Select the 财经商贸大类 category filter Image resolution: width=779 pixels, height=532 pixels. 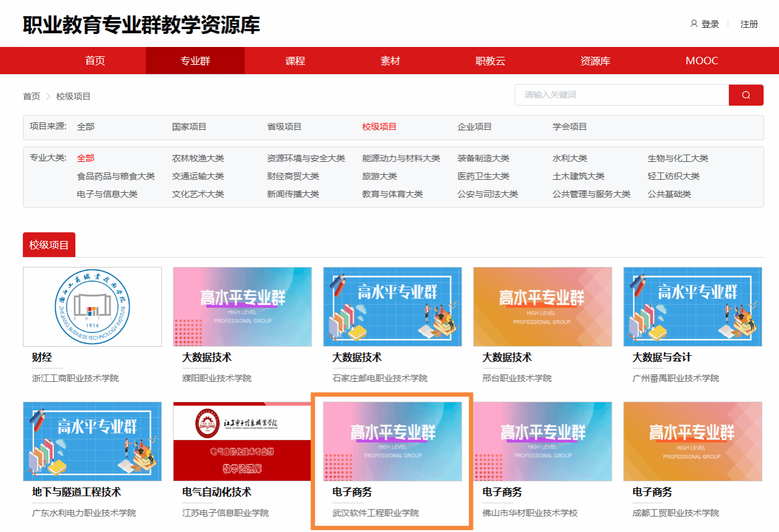293,176
